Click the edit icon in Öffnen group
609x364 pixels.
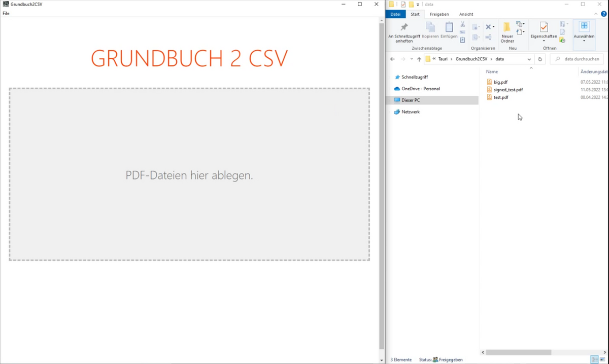pyautogui.click(x=562, y=32)
